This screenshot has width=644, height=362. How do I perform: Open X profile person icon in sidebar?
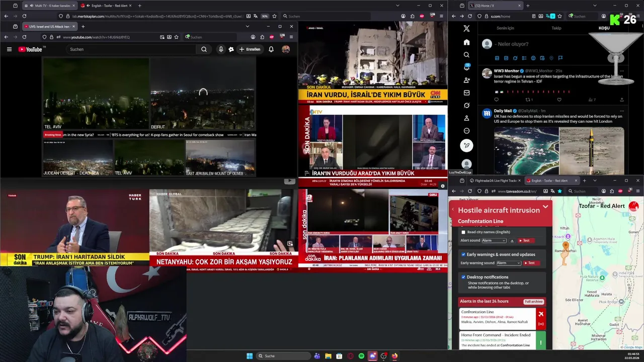coord(466,118)
